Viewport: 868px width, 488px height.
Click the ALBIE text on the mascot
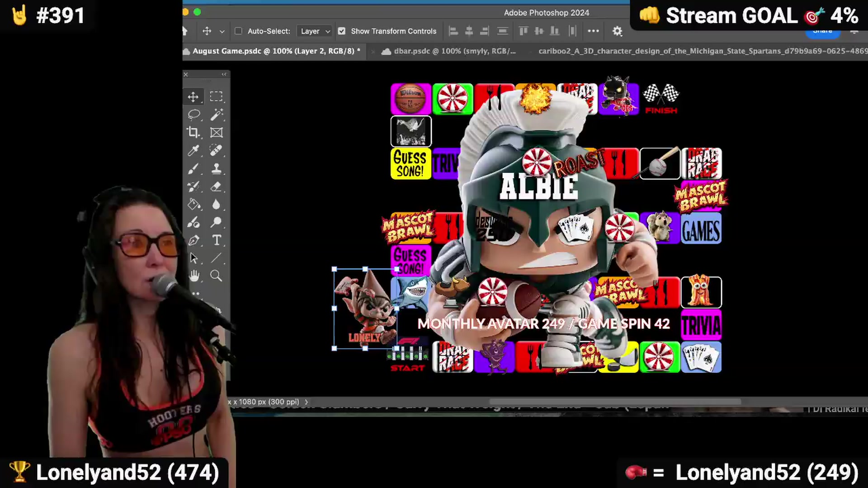[x=539, y=186]
